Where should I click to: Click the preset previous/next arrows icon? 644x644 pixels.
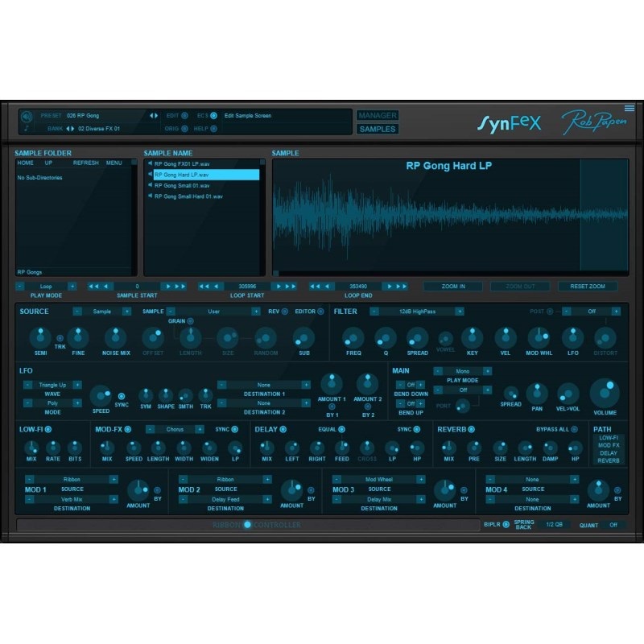click(x=154, y=116)
